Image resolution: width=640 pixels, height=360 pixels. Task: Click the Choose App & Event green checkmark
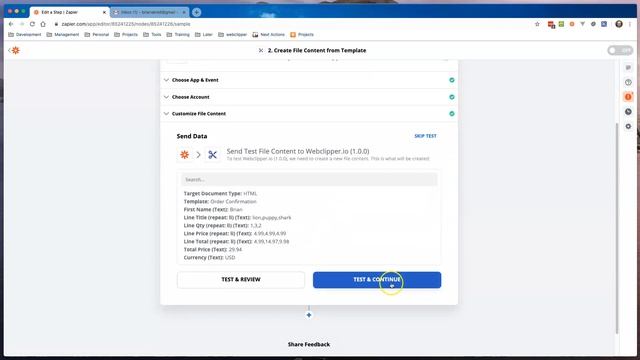(451, 80)
